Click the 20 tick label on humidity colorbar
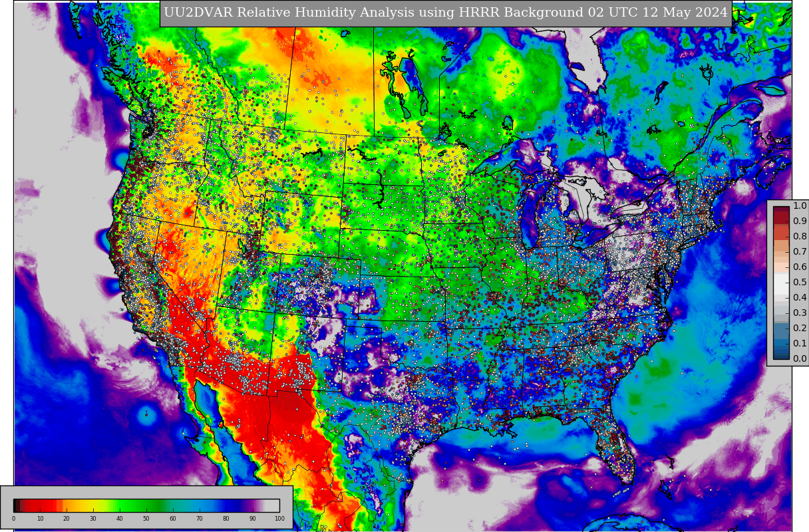This screenshot has height=532, width=809. [x=67, y=519]
